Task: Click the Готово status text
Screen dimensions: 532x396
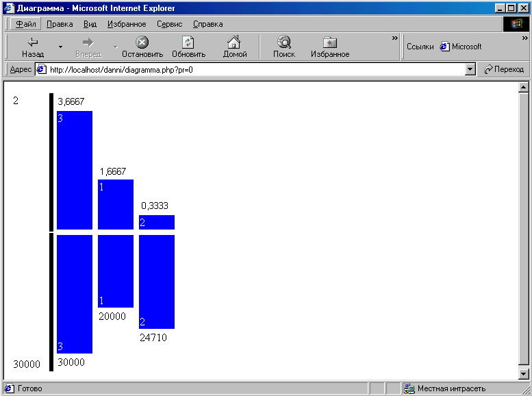Action: (30, 388)
